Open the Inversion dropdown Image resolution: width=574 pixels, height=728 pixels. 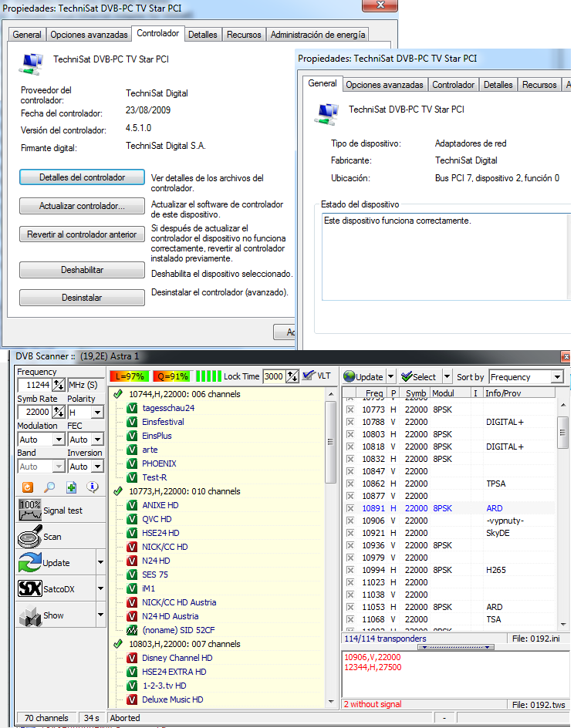tap(97, 466)
